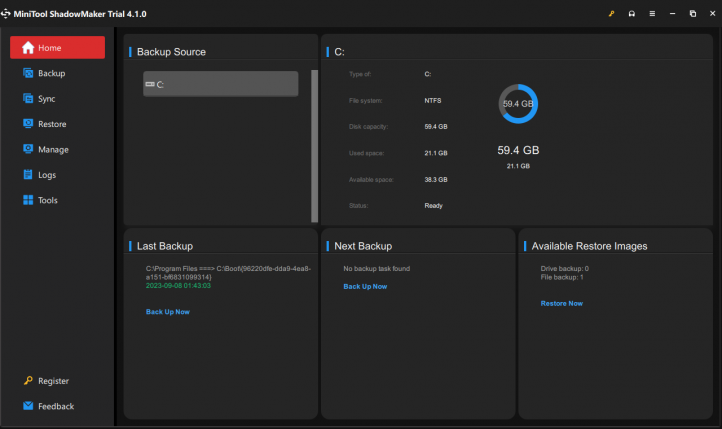722x429 pixels.
Task: Click the 'Drive backup: 0' text
Action: pos(565,268)
